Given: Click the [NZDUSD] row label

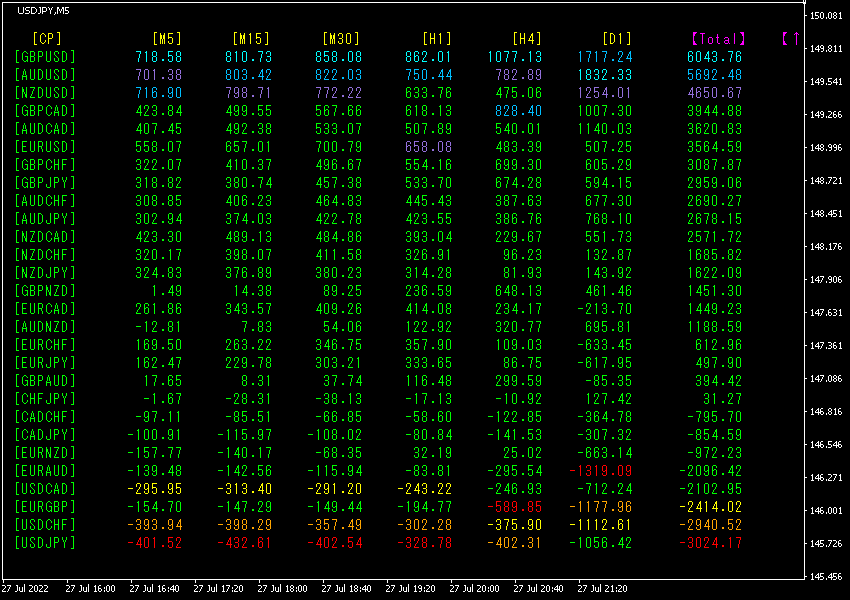Looking at the screenshot, I should [46, 93].
